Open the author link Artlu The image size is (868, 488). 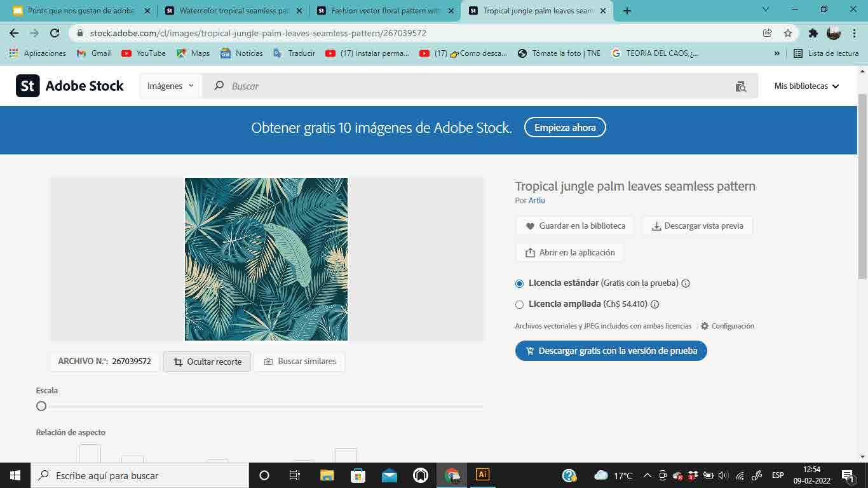click(x=537, y=201)
